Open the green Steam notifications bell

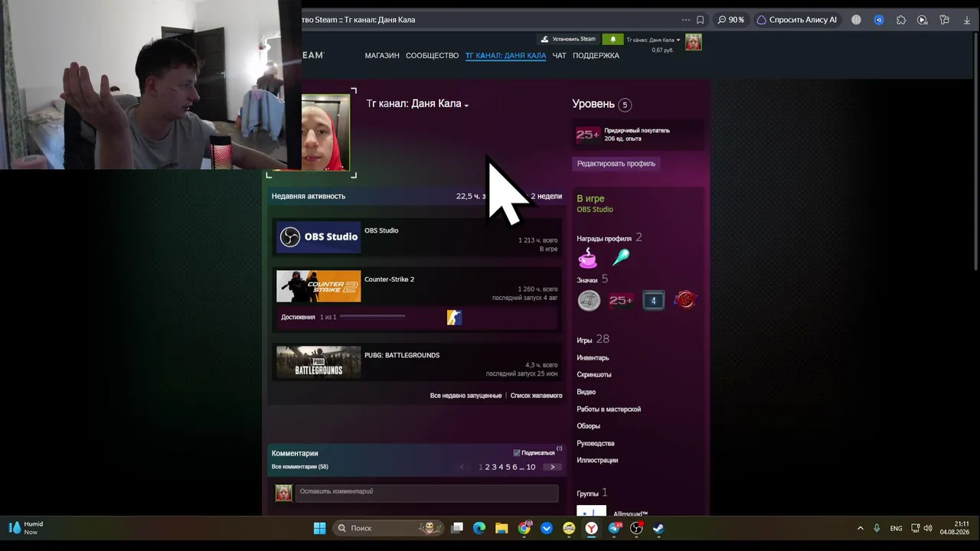coord(612,39)
